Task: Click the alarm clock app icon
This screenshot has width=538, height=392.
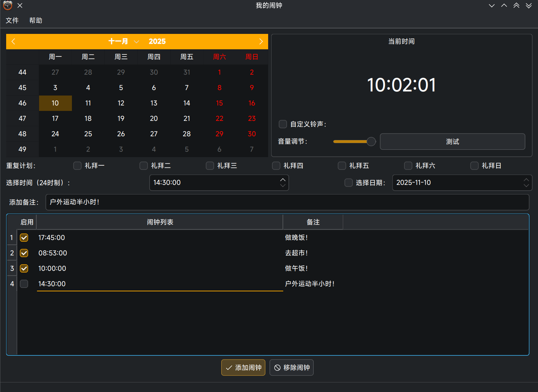Action: click(x=8, y=5)
